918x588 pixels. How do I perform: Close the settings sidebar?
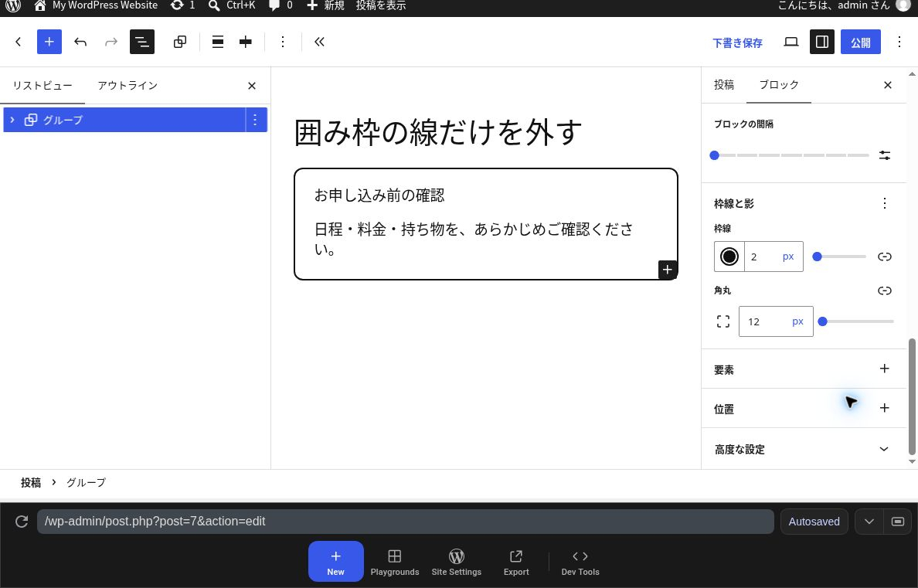888,85
